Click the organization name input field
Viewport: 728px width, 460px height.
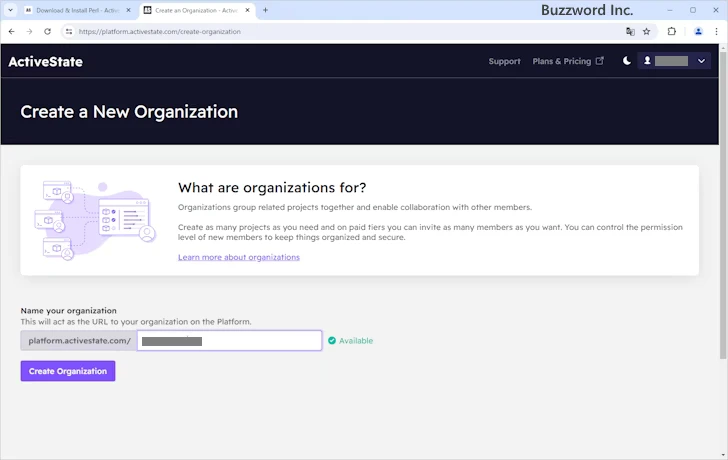pos(229,341)
